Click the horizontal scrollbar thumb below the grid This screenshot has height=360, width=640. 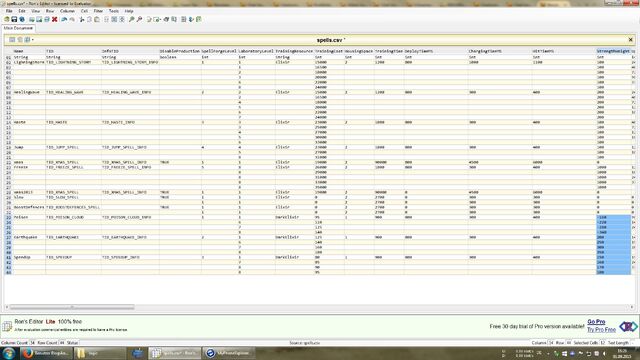[72, 307]
